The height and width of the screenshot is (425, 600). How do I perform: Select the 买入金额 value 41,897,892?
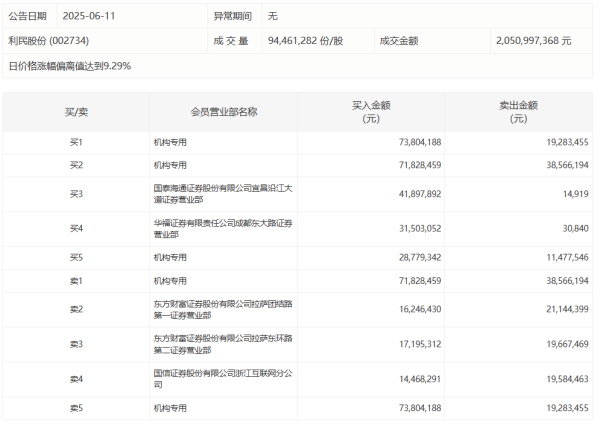[x=412, y=193]
